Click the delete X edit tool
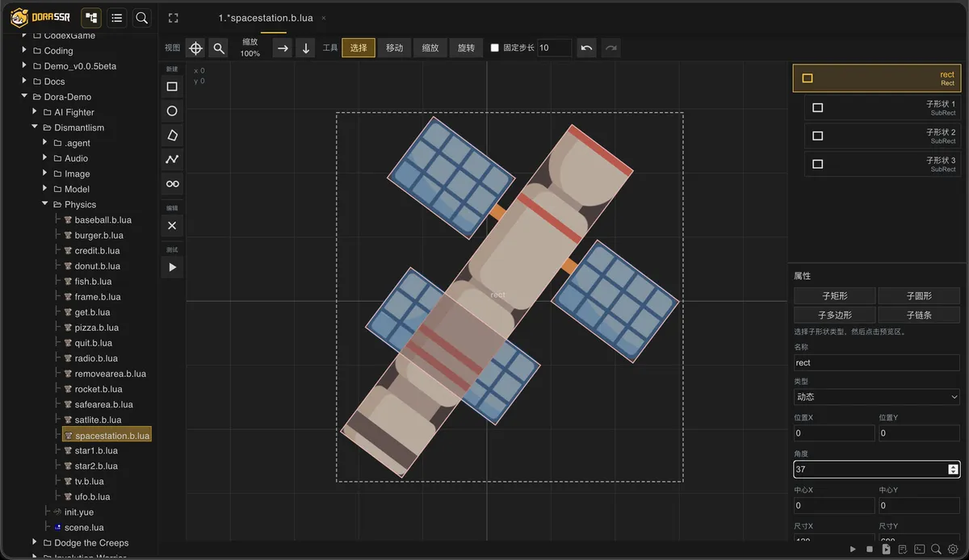 click(172, 226)
